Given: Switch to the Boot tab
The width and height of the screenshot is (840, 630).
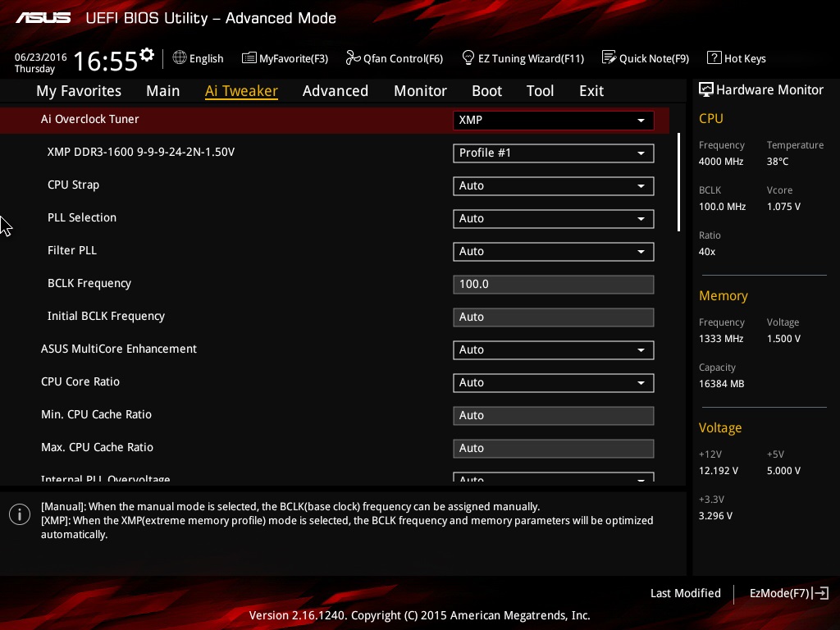Looking at the screenshot, I should pos(487,91).
